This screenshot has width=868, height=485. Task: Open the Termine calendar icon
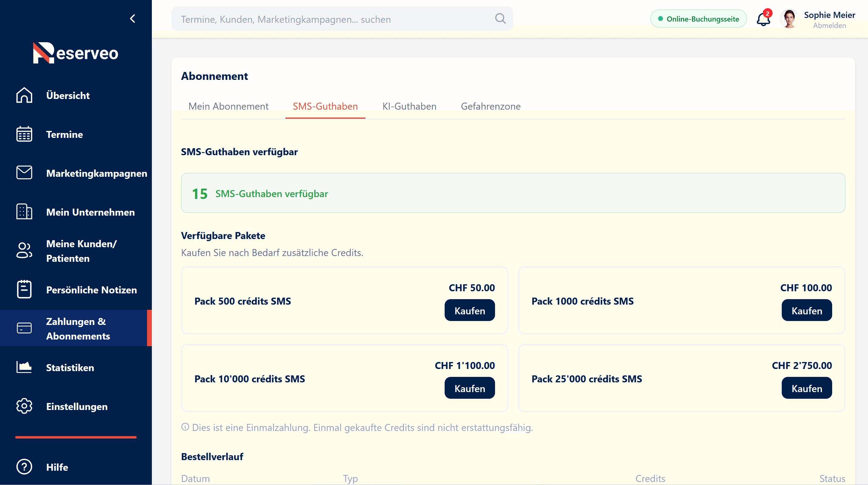pyautogui.click(x=24, y=134)
